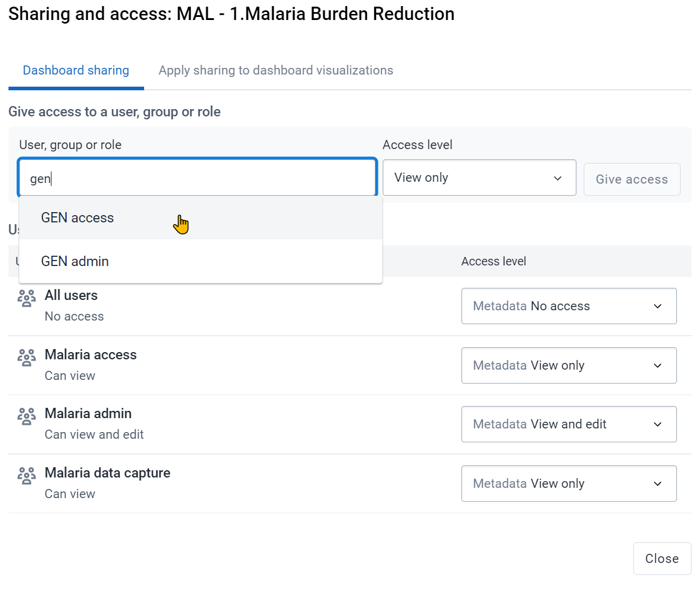Click the Malaria admin group icon
The image size is (700, 589).
pyautogui.click(x=26, y=416)
